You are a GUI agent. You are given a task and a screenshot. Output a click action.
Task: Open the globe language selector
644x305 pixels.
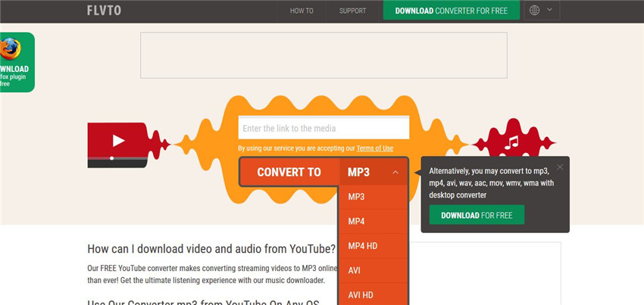coord(534,11)
